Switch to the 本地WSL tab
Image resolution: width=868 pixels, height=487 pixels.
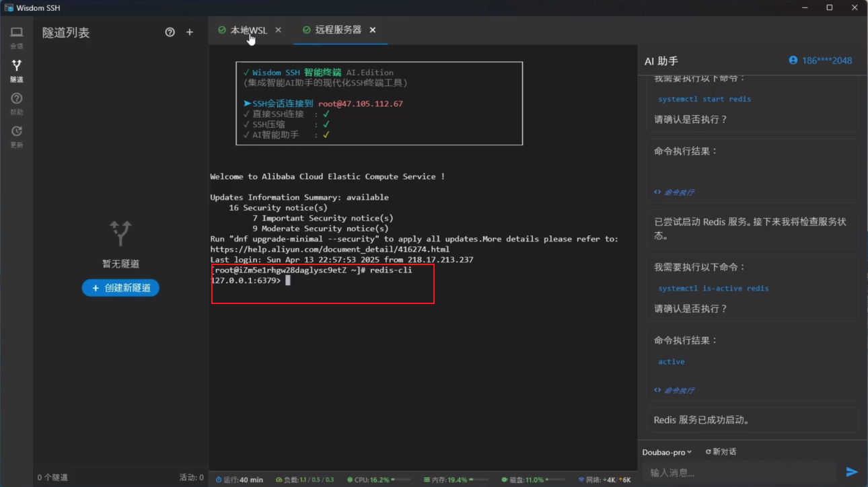249,30
